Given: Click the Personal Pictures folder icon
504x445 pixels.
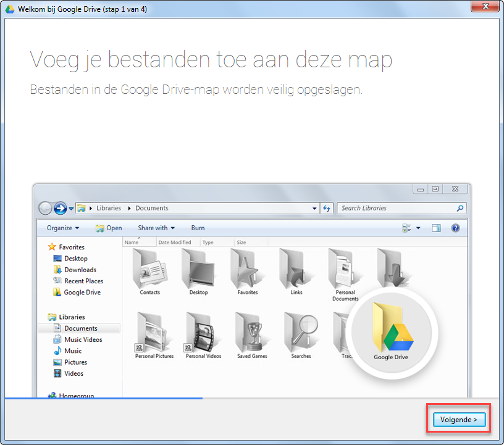Looking at the screenshot, I should pyautogui.click(x=154, y=333).
